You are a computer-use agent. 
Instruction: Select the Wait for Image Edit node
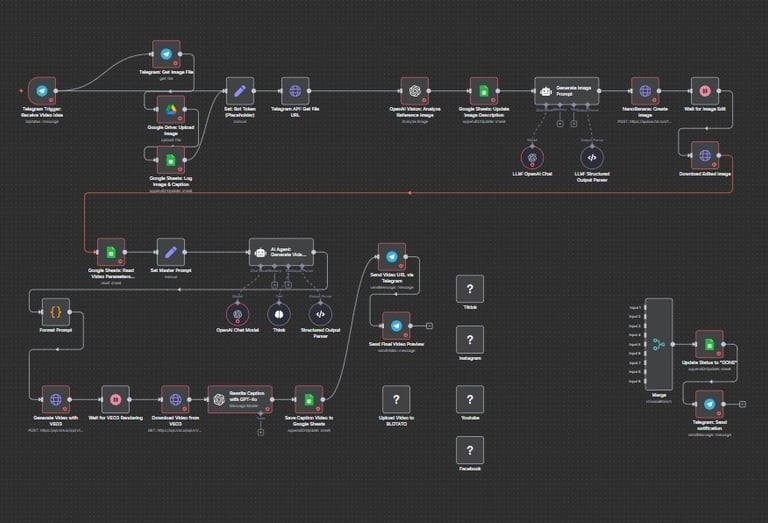[x=705, y=91]
